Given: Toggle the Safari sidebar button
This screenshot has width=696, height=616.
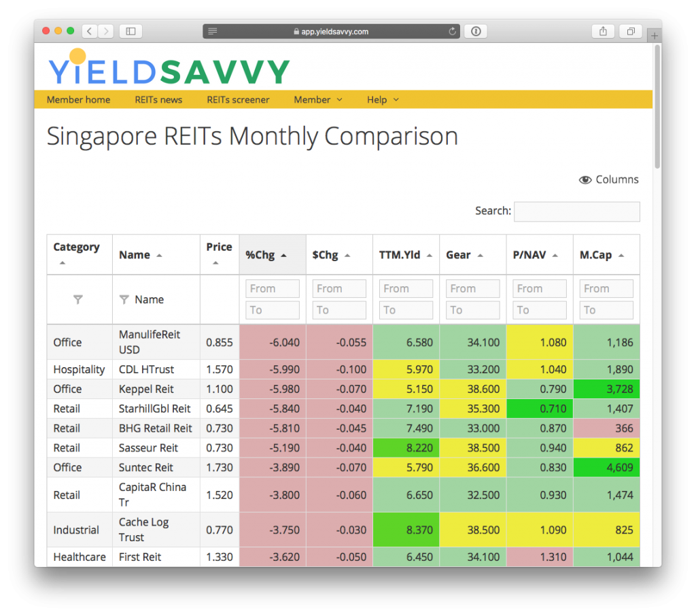Looking at the screenshot, I should 130,31.
